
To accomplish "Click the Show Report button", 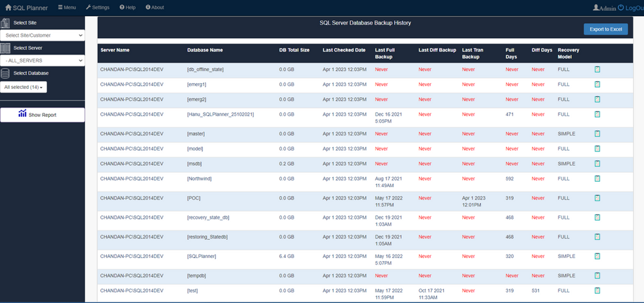I will pos(43,114).
